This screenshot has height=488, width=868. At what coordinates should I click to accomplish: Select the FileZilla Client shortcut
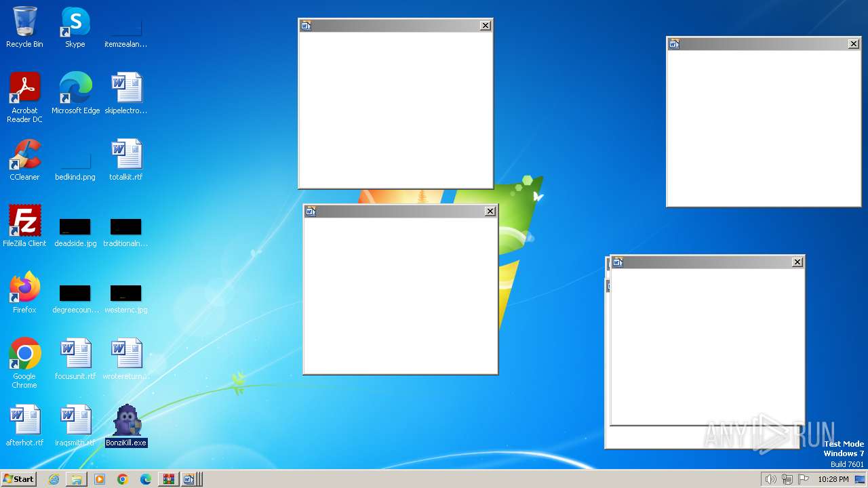[x=24, y=226]
